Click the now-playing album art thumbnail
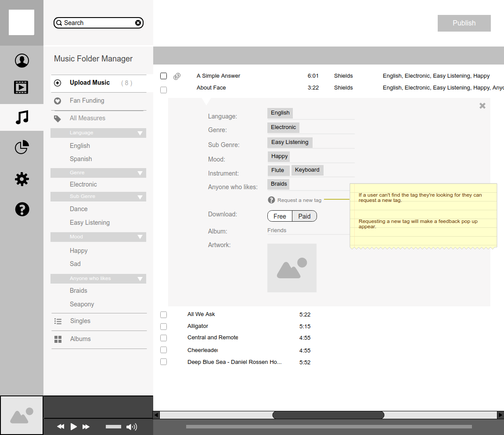The image size is (504, 435). (x=22, y=415)
